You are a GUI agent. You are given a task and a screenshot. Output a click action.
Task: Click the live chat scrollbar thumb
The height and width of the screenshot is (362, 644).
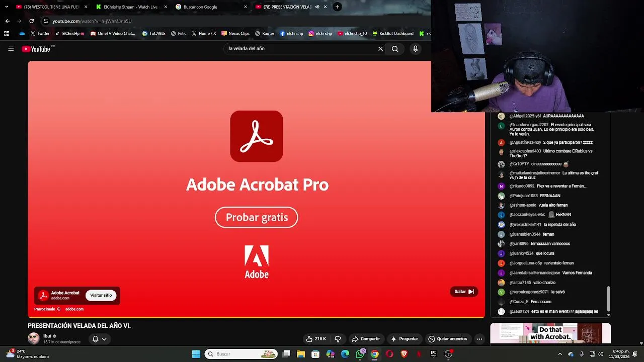coord(608,299)
